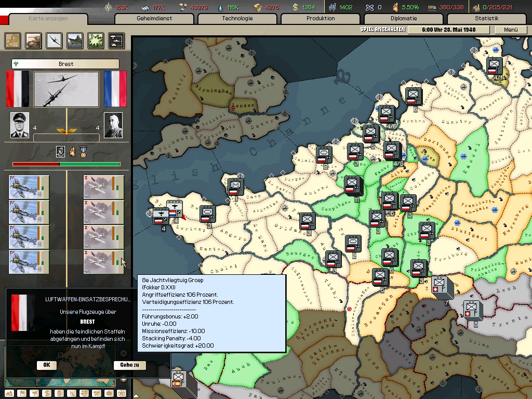Image resolution: width=532 pixels, height=399 pixels.
Task: Click the Gehe zu button
Action: pyautogui.click(x=129, y=365)
